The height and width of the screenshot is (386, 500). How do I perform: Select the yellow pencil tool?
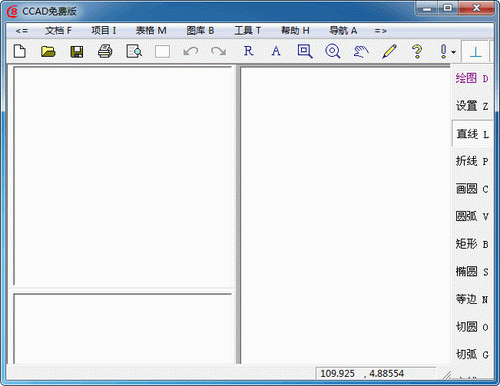tap(389, 51)
